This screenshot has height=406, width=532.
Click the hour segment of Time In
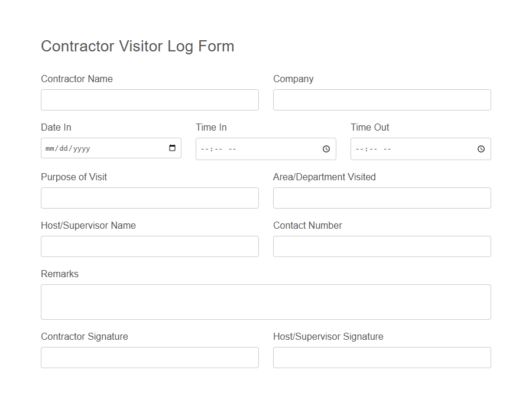point(205,149)
